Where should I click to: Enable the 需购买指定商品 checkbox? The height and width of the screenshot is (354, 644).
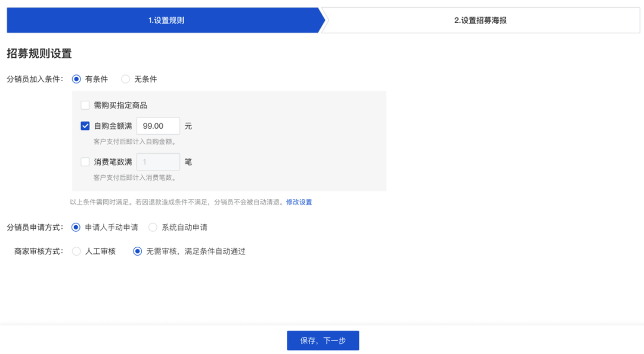[85, 104]
